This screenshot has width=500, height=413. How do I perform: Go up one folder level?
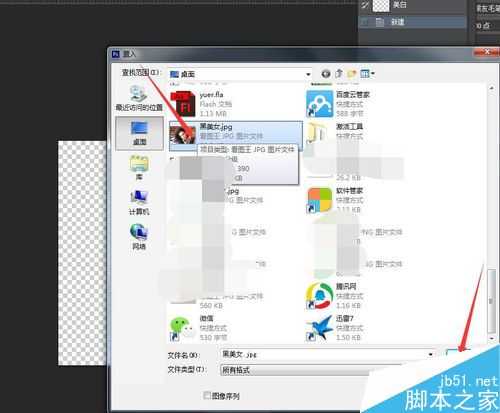pyautogui.click(x=339, y=74)
